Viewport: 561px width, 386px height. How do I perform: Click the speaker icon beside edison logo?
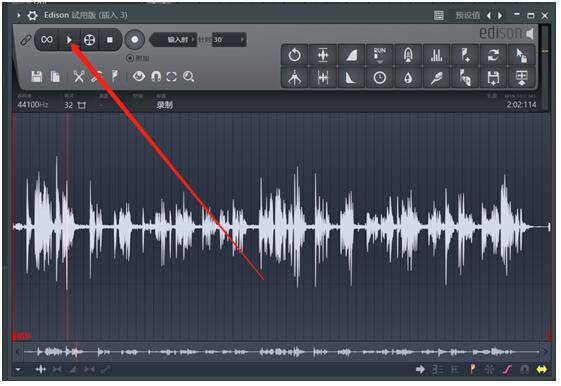(530, 33)
